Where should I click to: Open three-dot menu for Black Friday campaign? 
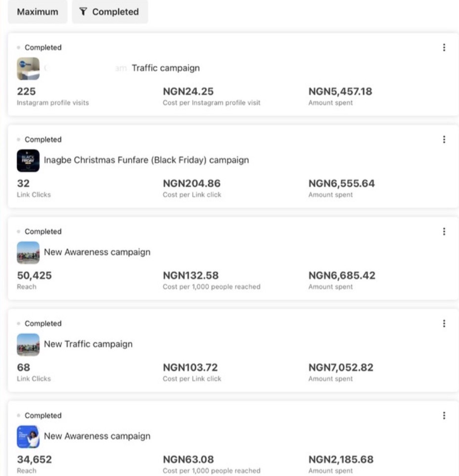point(444,139)
